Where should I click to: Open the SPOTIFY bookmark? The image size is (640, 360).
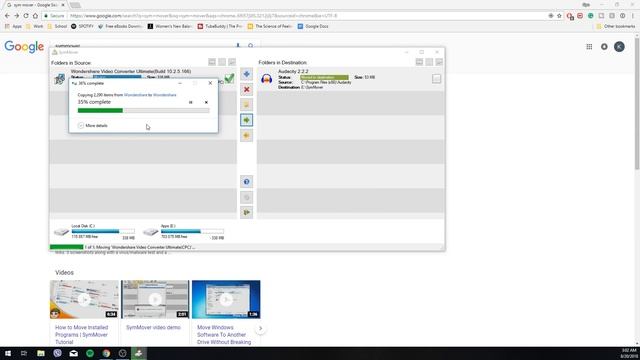(82, 26)
